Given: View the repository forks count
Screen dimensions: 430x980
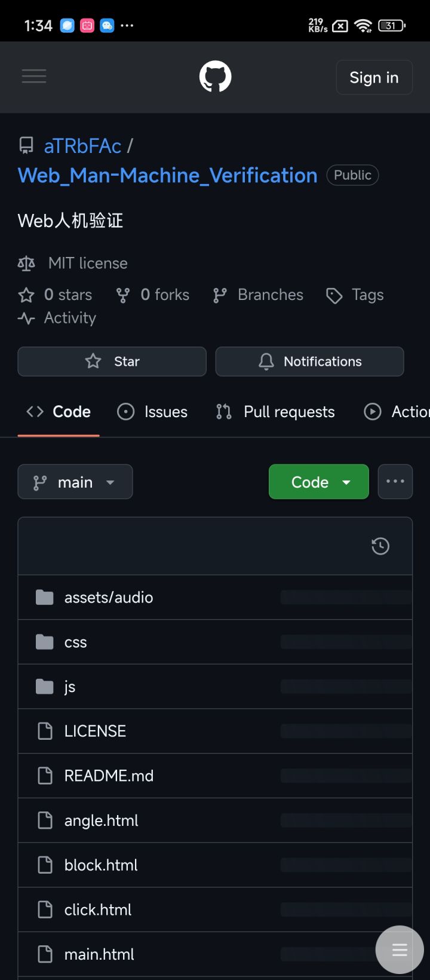Looking at the screenshot, I should 153,295.
